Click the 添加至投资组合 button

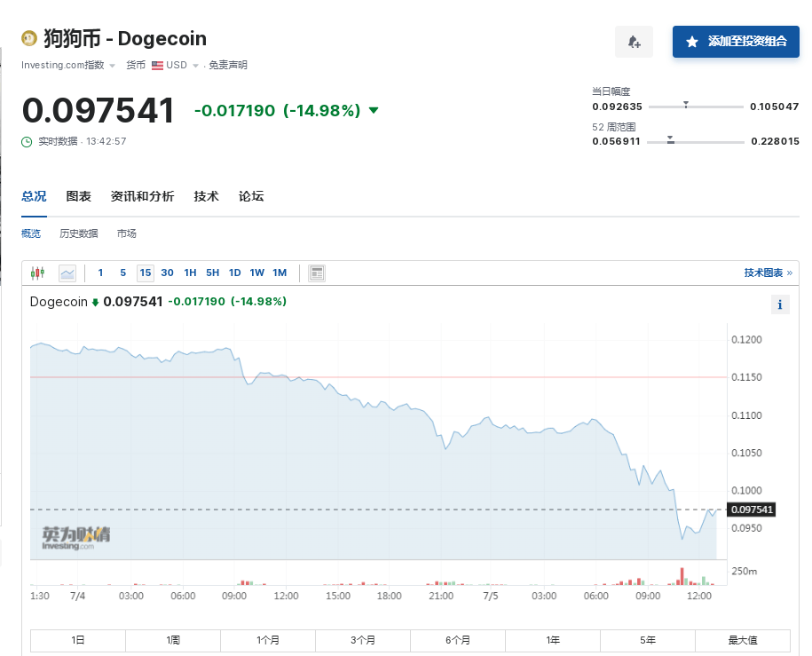[736, 42]
